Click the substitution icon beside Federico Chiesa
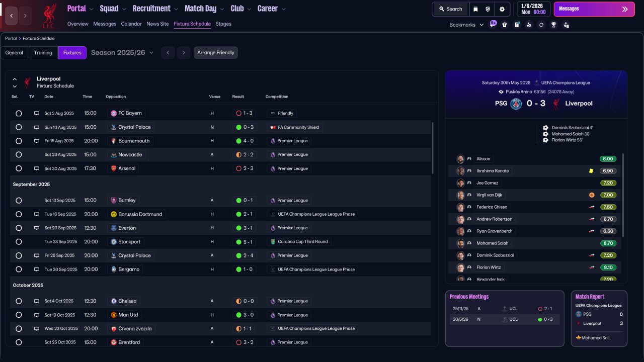Screen dimensions: 644x362 (592, 207)
